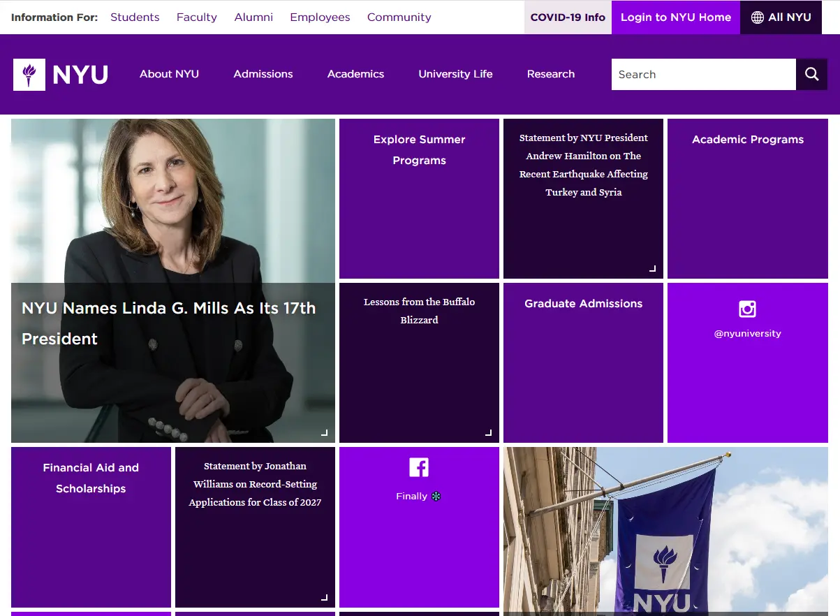840x616 pixels.
Task: Expand corner arrow on Jonathan Williams tile
Action: [x=324, y=598]
